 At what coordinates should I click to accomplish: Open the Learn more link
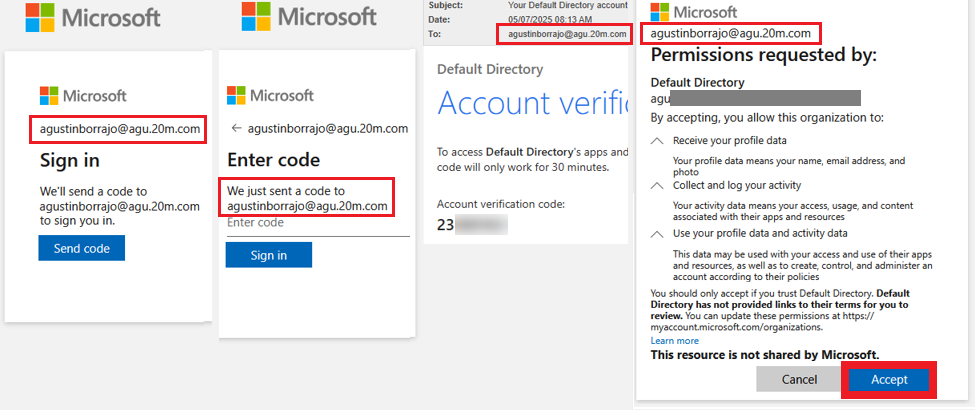point(675,341)
